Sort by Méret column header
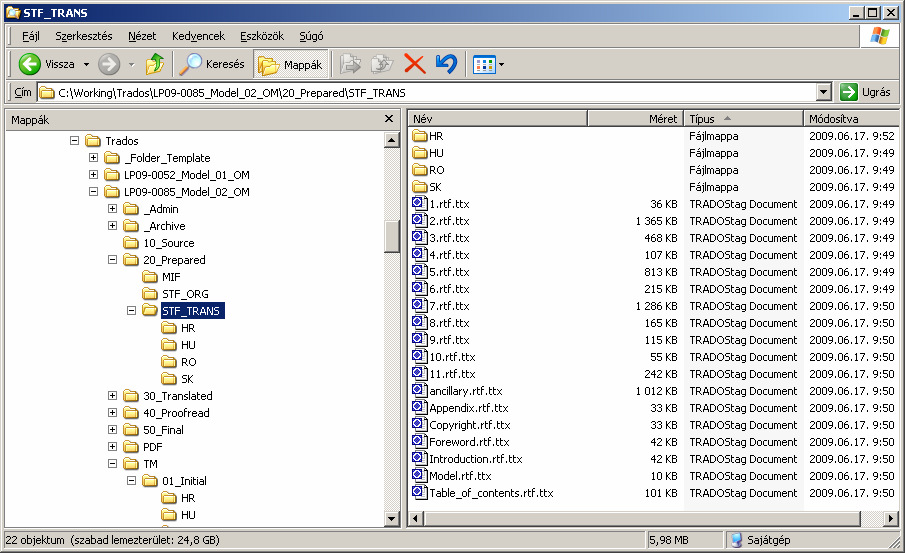This screenshot has width=905, height=553. pos(635,118)
